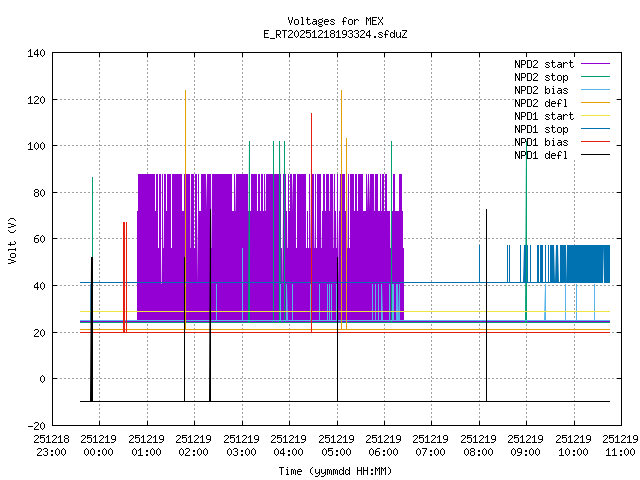
Task: Select the NPD1 start legend label
Action: tap(542, 116)
